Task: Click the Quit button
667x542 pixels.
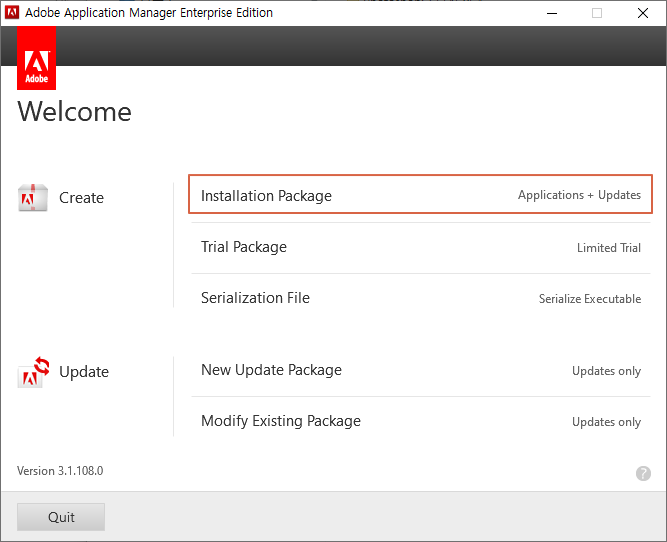Action: [61, 517]
